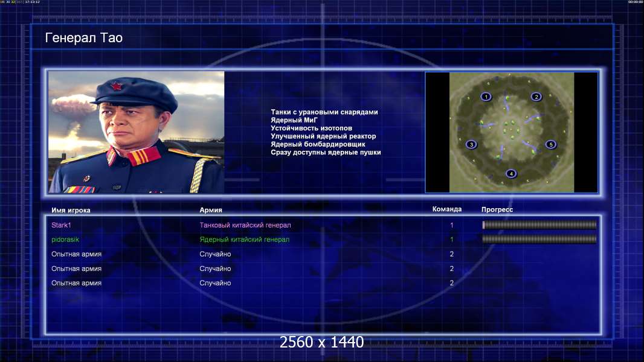Click start position marker 4 on minimap
Screen dimensions: 644x362
click(511, 173)
